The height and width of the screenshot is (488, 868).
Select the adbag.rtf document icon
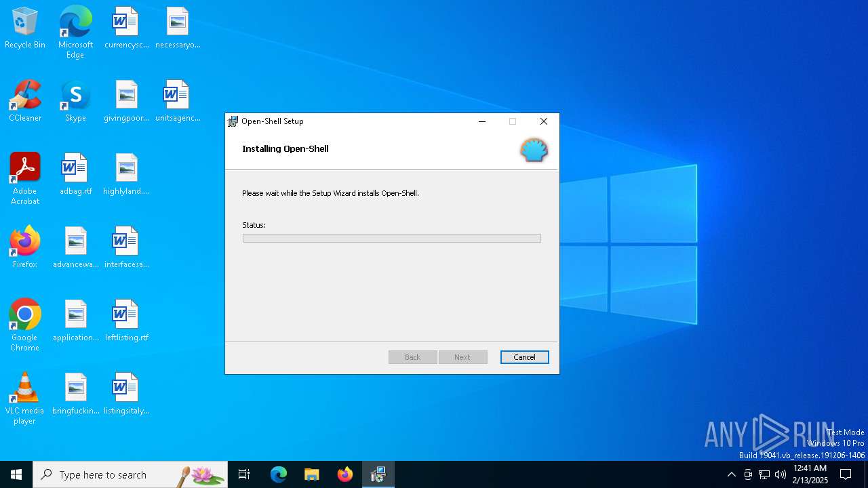pyautogui.click(x=75, y=175)
